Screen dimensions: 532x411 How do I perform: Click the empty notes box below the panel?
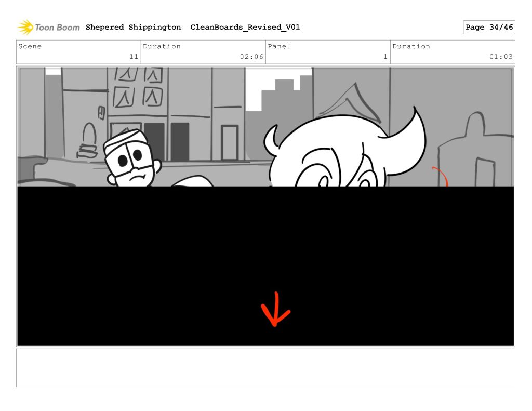(x=265, y=367)
